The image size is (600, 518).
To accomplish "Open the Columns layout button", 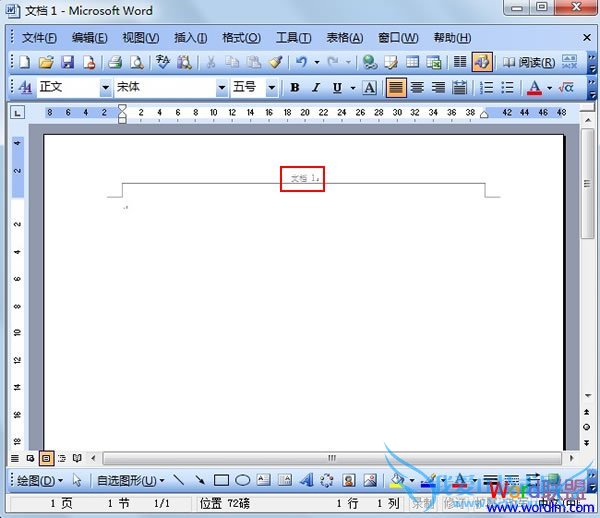I will coord(460,62).
